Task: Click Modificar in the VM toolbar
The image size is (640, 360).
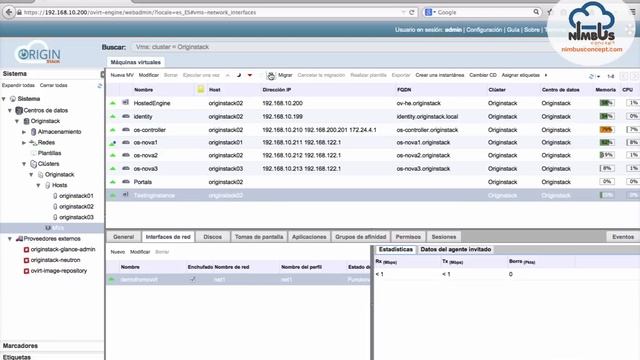Action: pyautogui.click(x=149, y=75)
